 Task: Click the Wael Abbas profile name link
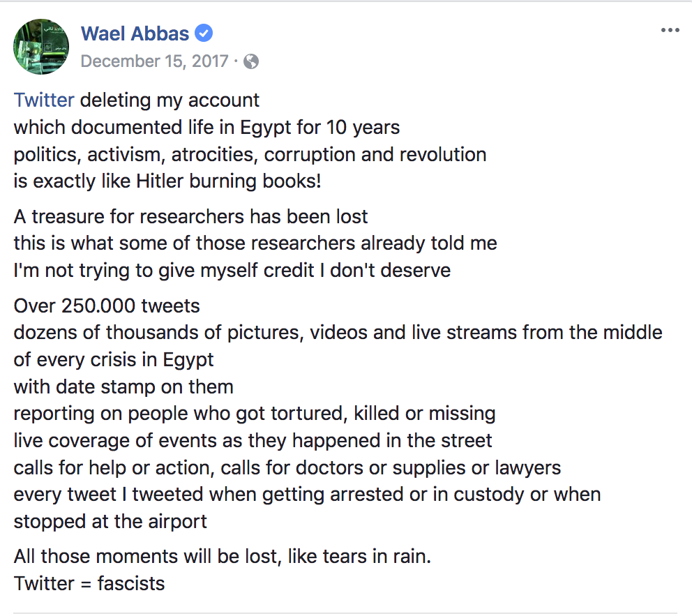click(135, 33)
